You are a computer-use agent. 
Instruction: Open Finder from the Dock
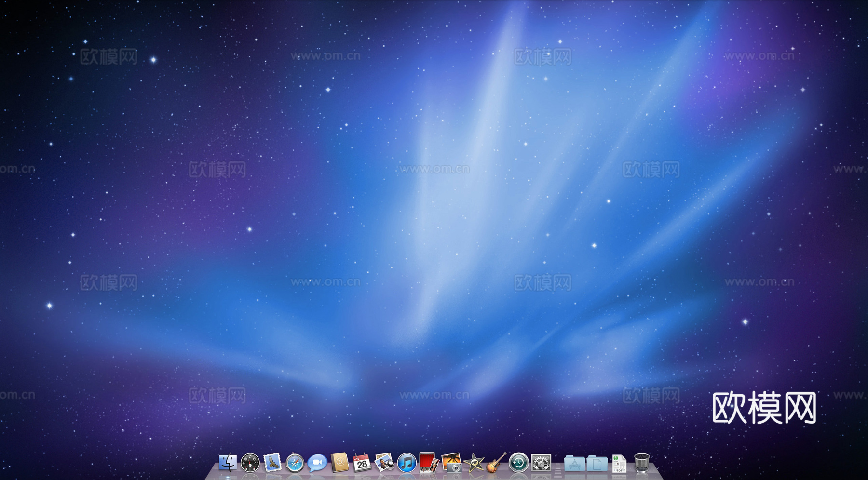pos(228,463)
